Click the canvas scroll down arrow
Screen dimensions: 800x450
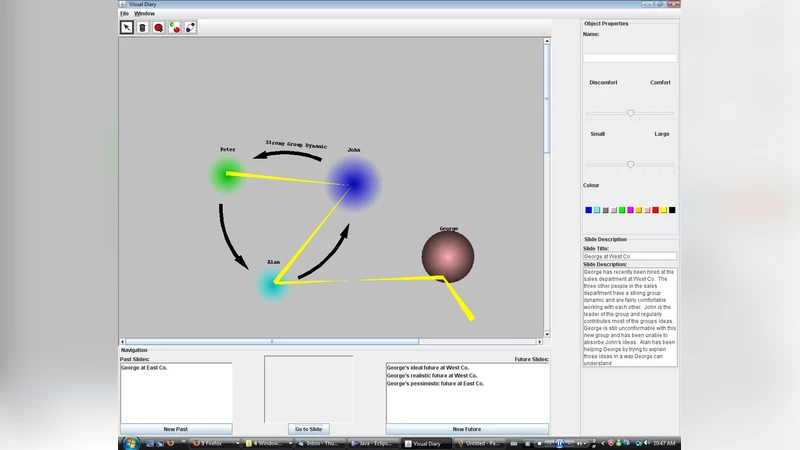point(547,334)
